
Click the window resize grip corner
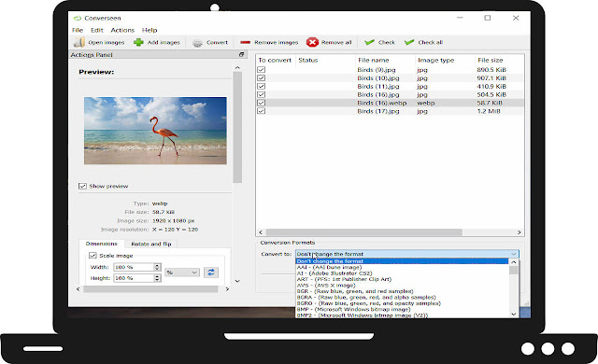(527, 303)
